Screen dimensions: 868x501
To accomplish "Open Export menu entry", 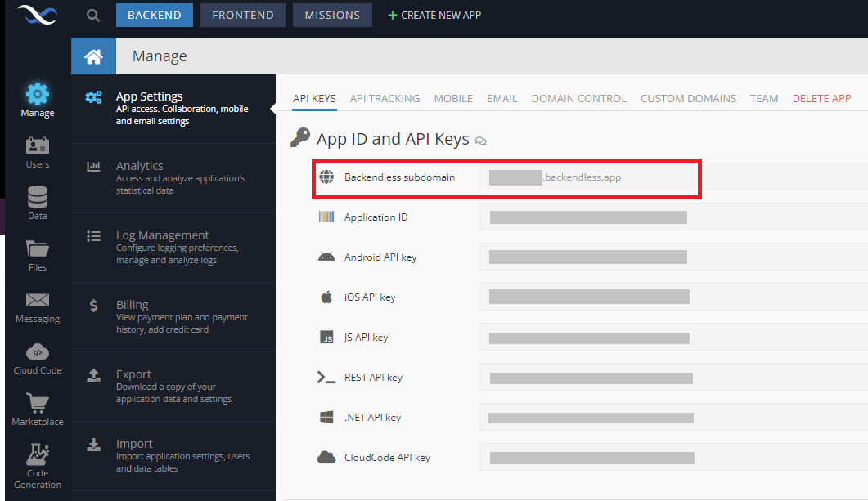I will [173, 387].
